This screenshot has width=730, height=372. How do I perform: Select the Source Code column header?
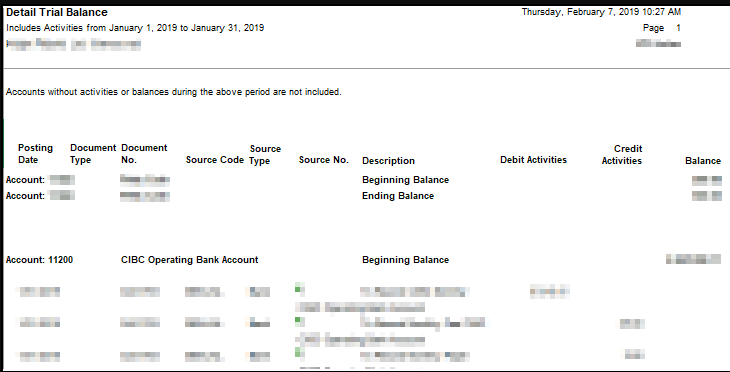(215, 160)
